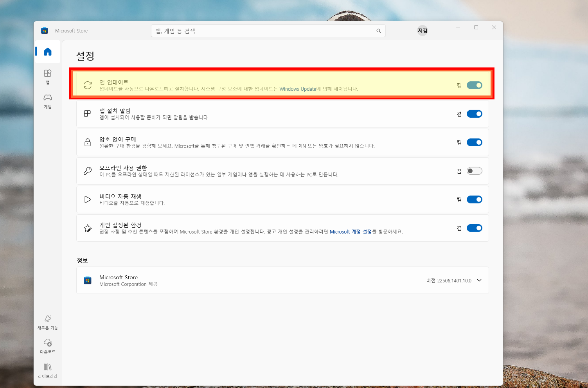The image size is (588, 388).
Task: Click the 앱 설치 알림 title
Action: (115, 111)
